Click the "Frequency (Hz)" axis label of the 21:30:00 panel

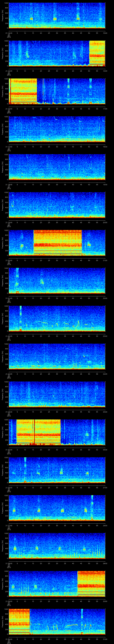pyautogui.click(x=3, y=621)
